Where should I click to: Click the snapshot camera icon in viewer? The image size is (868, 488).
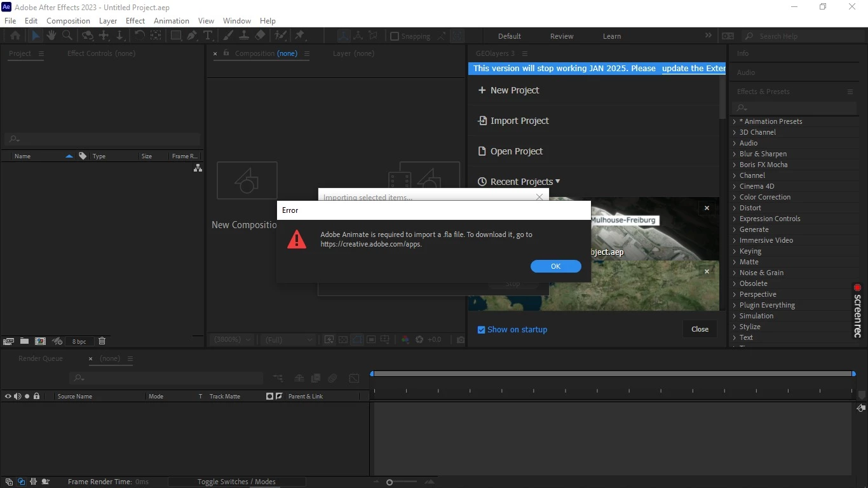tap(461, 340)
